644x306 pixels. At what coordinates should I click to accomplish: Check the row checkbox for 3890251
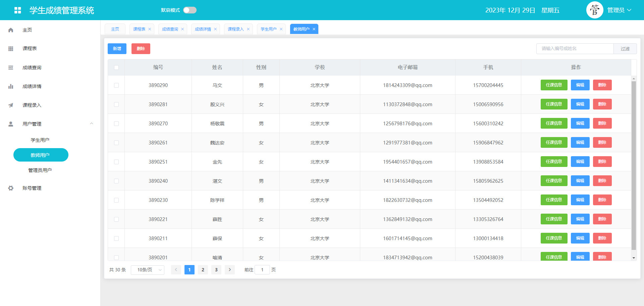[x=116, y=162]
